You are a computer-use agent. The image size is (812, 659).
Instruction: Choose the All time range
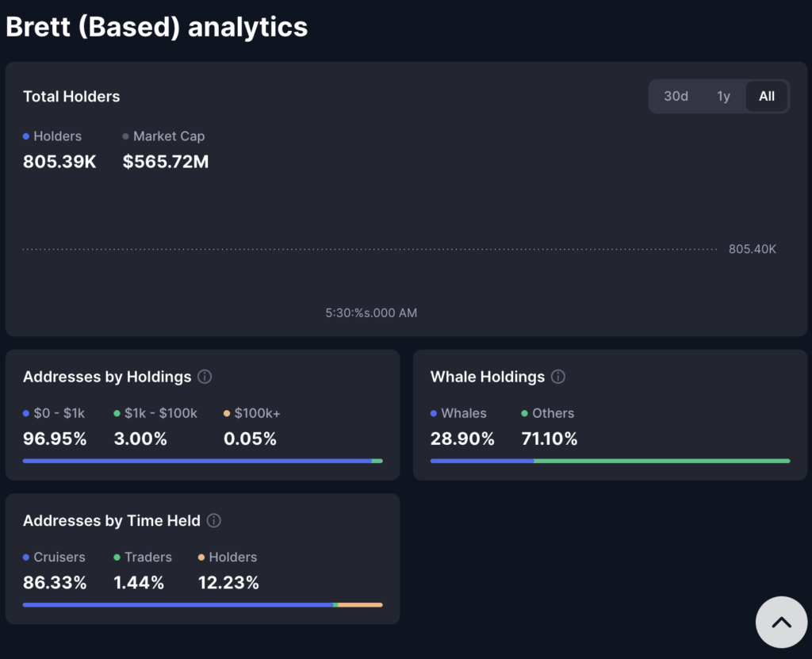point(766,97)
